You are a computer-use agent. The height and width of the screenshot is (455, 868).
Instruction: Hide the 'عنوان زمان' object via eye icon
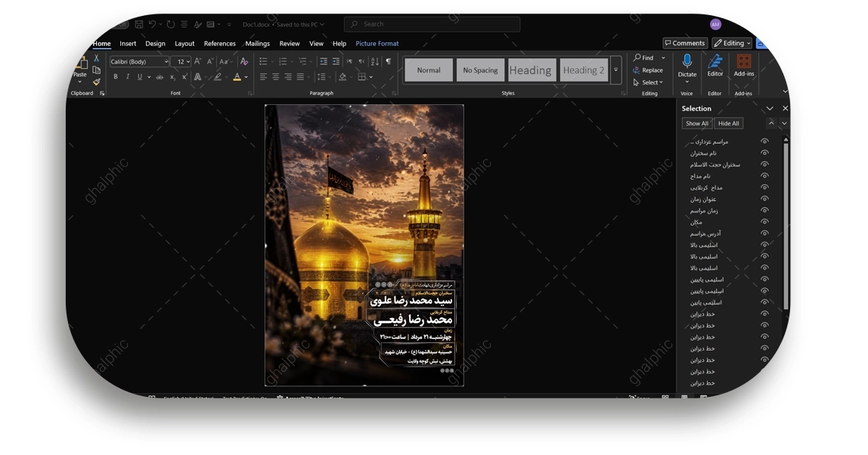tap(764, 199)
